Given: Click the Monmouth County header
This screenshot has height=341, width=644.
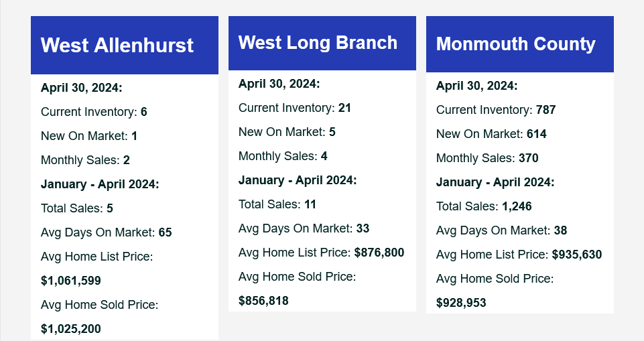Looking at the screenshot, I should coord(515,44).
